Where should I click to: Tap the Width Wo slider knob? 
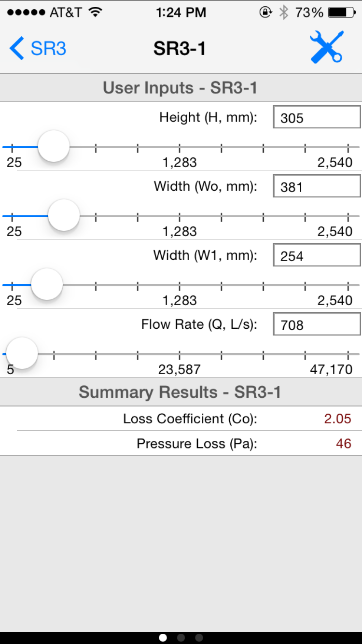pos(64,215)
